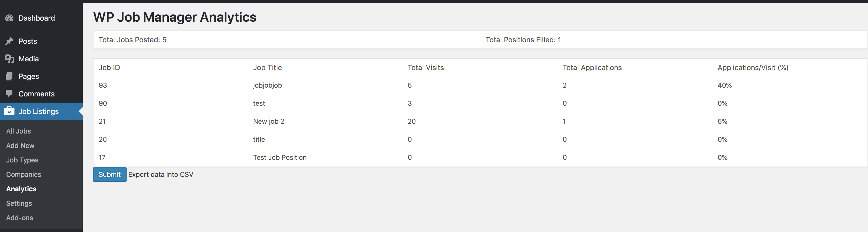
Task: Click the Total Visits column header
Action: point(425,68)
